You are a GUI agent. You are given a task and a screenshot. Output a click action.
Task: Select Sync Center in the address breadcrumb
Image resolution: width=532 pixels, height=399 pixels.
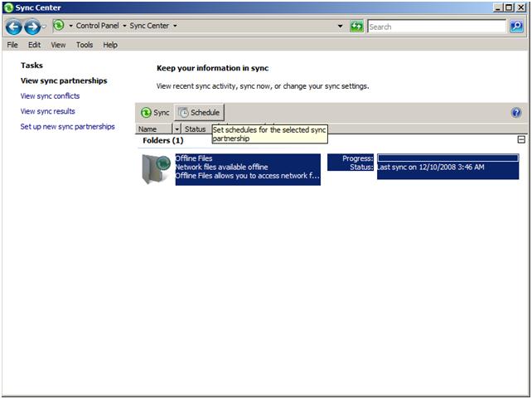point(149,26)
